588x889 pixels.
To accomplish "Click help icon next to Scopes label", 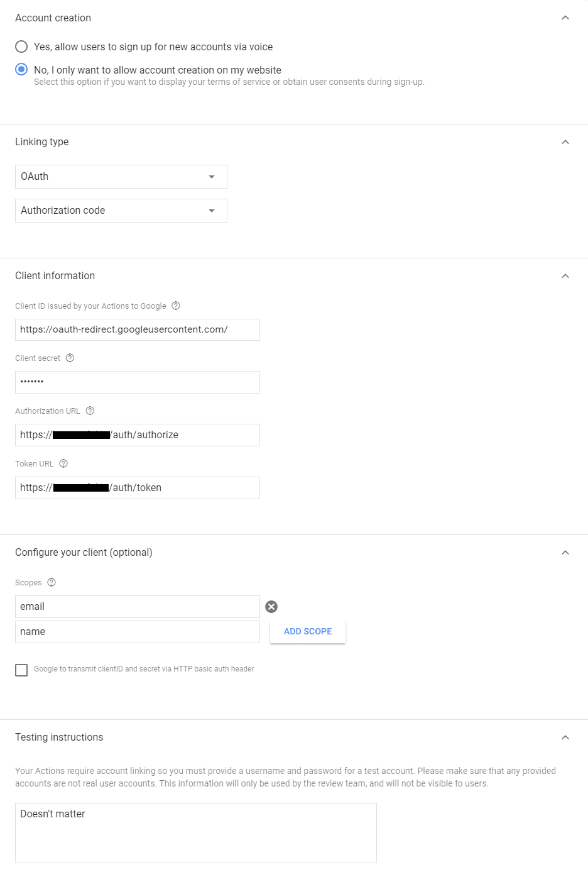I will [52, 582].
